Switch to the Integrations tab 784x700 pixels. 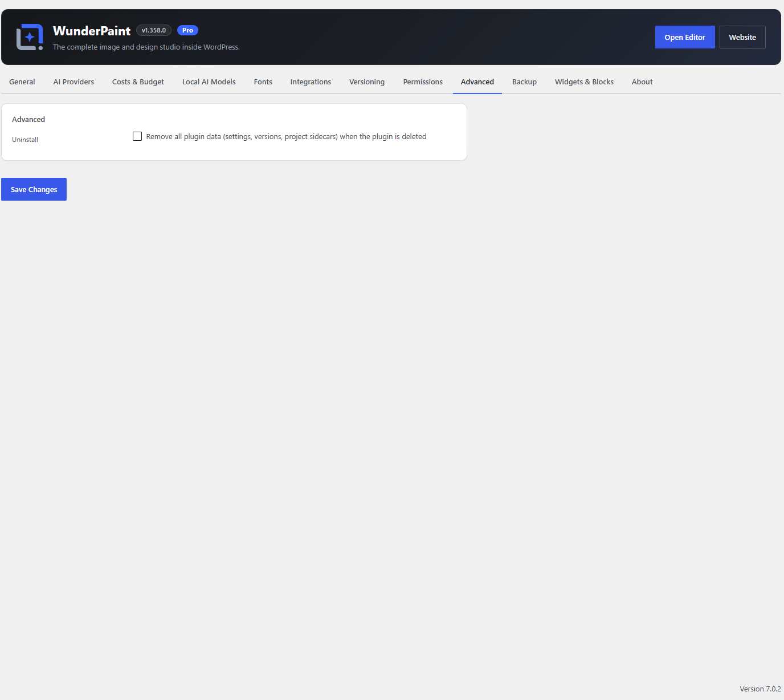(x=311, y=82)
